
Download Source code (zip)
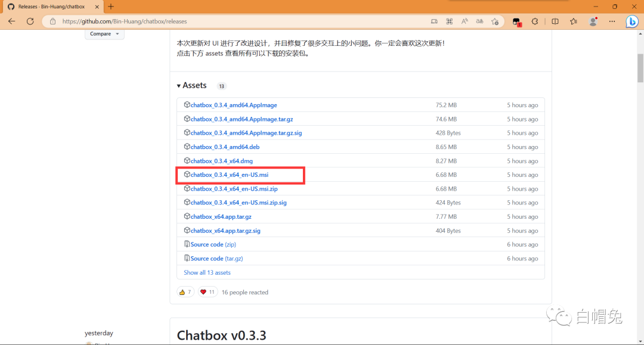pos(213,244)
